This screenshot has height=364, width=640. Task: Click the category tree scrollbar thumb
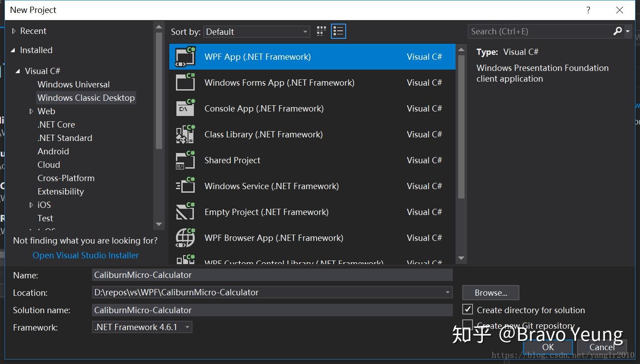coord(159,91)
